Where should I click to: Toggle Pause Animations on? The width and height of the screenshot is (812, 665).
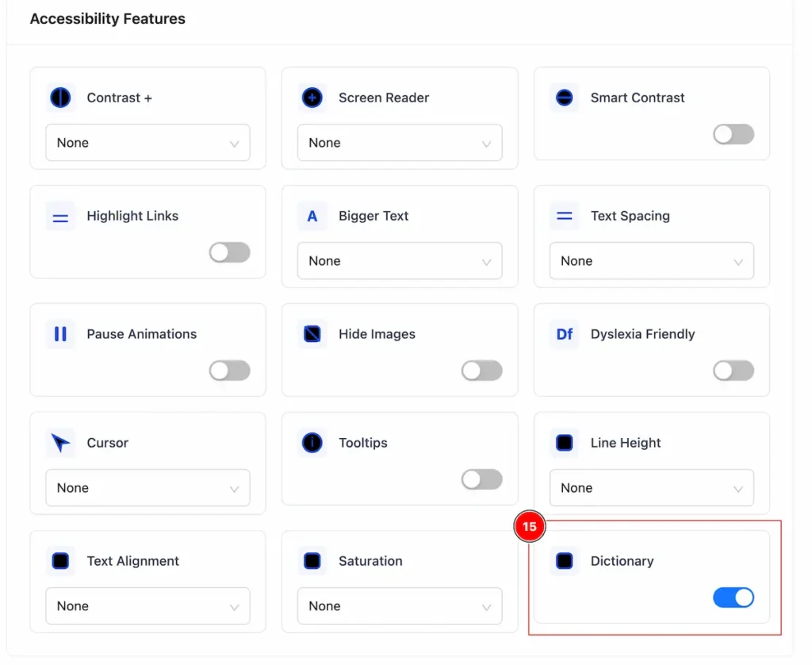[229, 371]
